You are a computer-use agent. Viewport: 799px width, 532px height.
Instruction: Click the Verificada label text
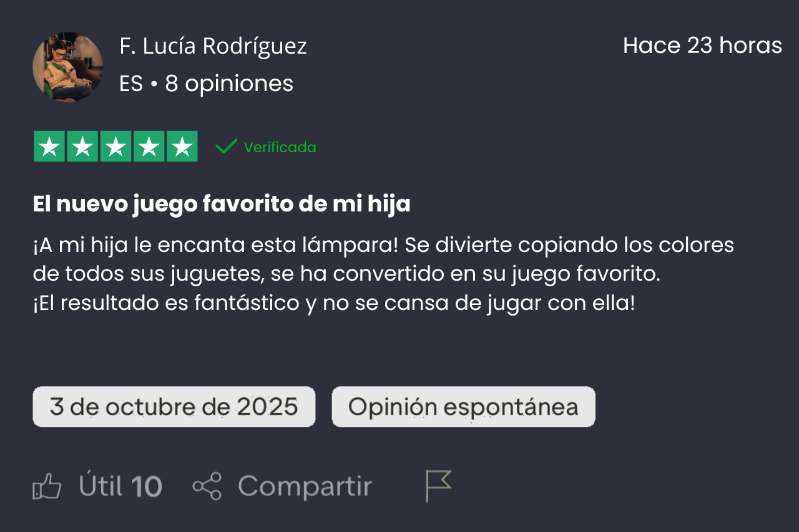click(x=280, y=148)
